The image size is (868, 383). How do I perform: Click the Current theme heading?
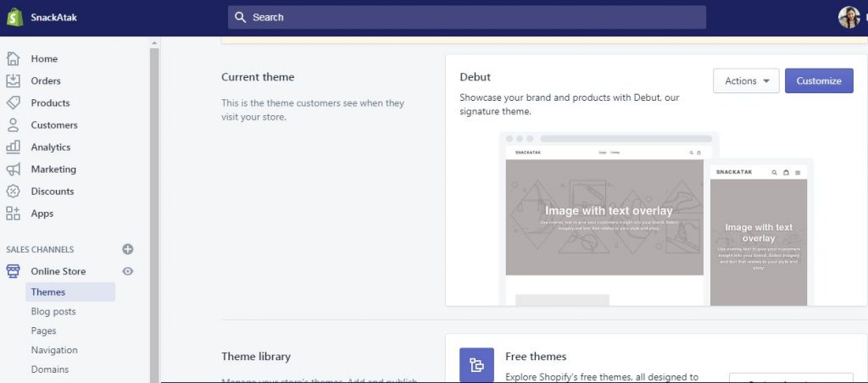(x=258, y=77)
